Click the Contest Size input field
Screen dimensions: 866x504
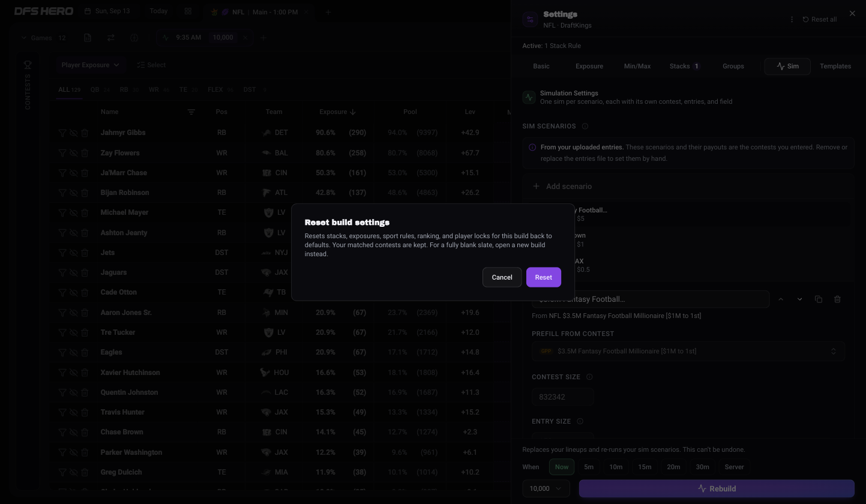point(562,397)
